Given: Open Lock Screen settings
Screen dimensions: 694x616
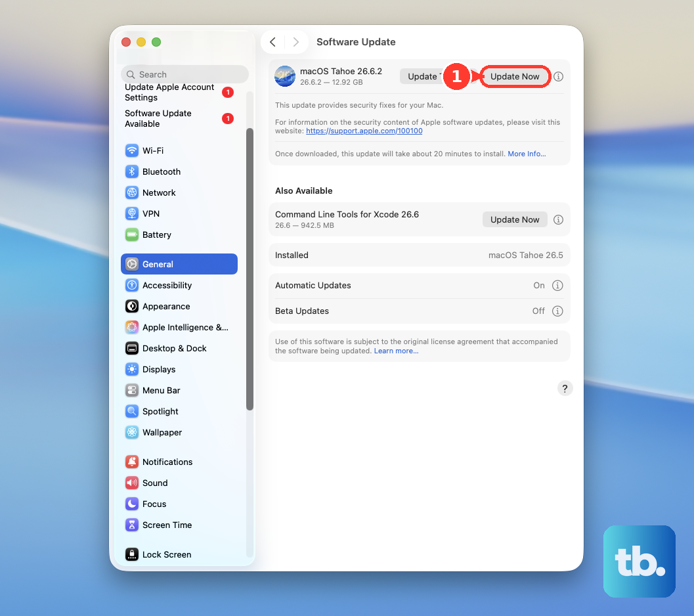Looking at the screenshot, I should 179,554.
